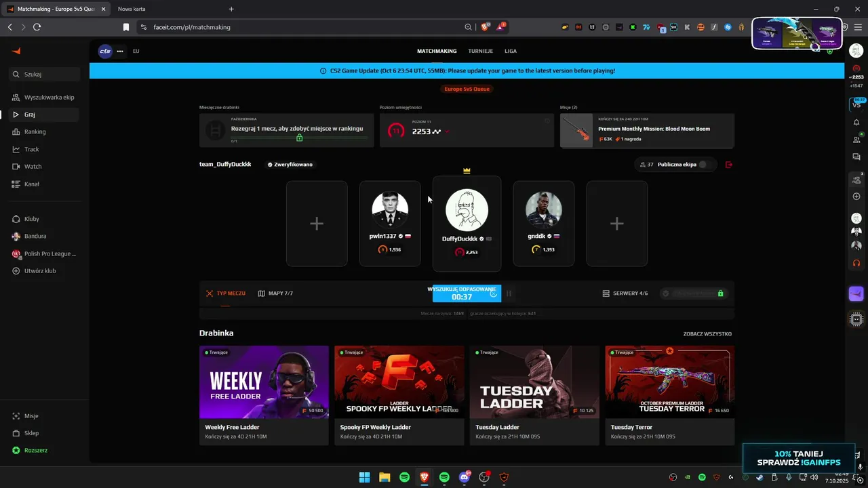868x488 pixels.
Task: Open Sklep in the sidebar
Action: tap(45, 433)
